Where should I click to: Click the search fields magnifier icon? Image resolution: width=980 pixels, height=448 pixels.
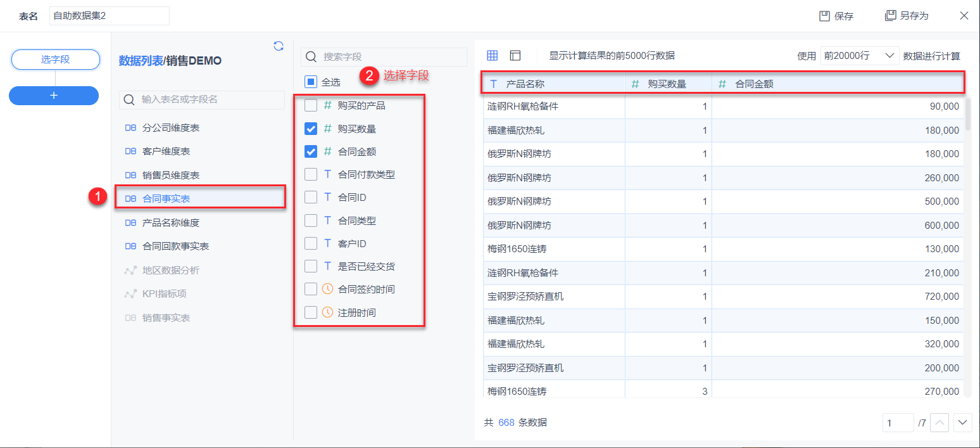311,57
